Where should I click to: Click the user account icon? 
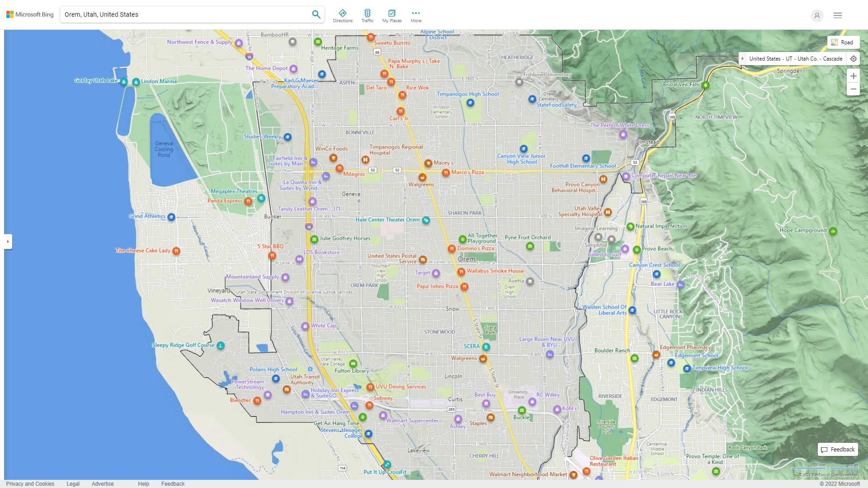[816, 15]
